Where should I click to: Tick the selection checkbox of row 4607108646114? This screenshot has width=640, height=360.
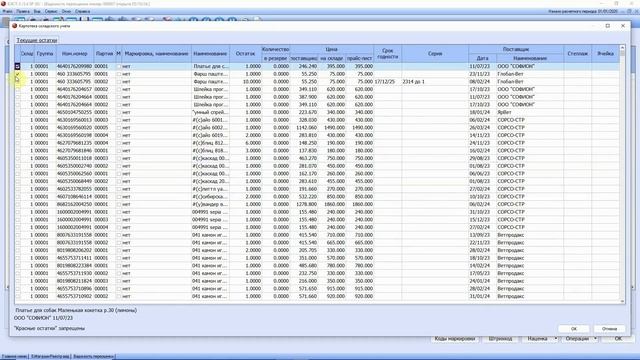tap(18, 197)
